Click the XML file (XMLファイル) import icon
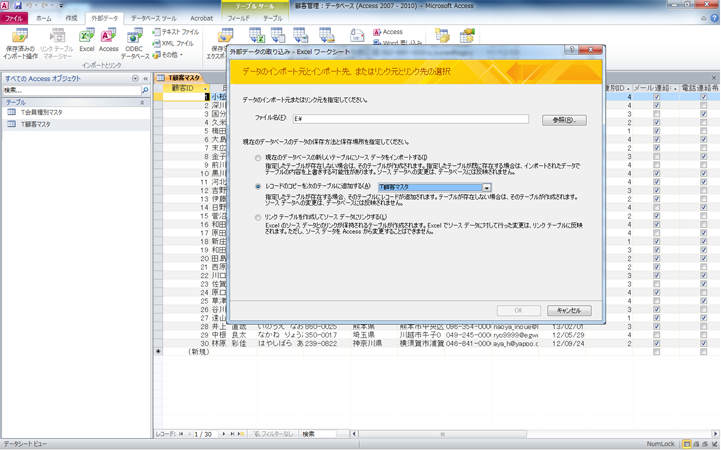Viewport: 721px width, 450px height. tap(172, 43)
